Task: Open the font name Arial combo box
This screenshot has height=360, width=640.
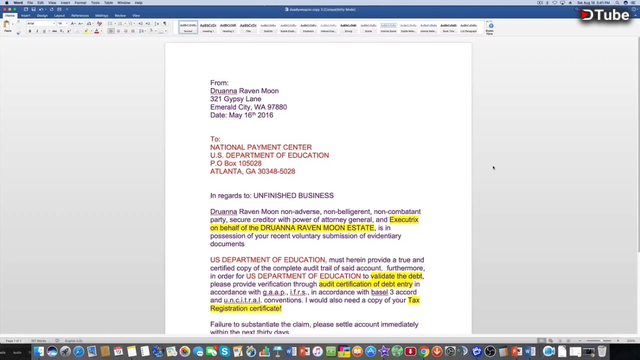Action: [x=41, y=23]
